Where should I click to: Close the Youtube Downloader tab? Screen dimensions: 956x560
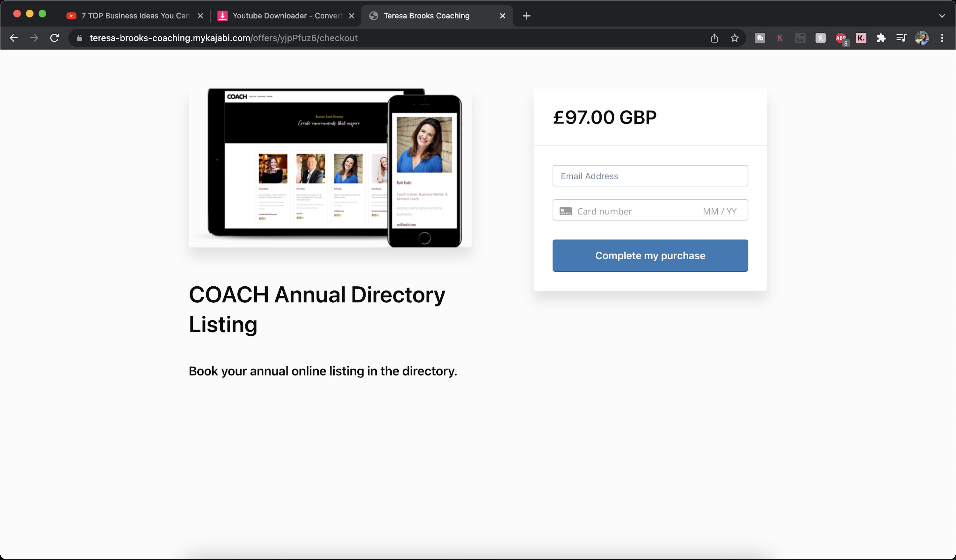(x=351, y=16)
